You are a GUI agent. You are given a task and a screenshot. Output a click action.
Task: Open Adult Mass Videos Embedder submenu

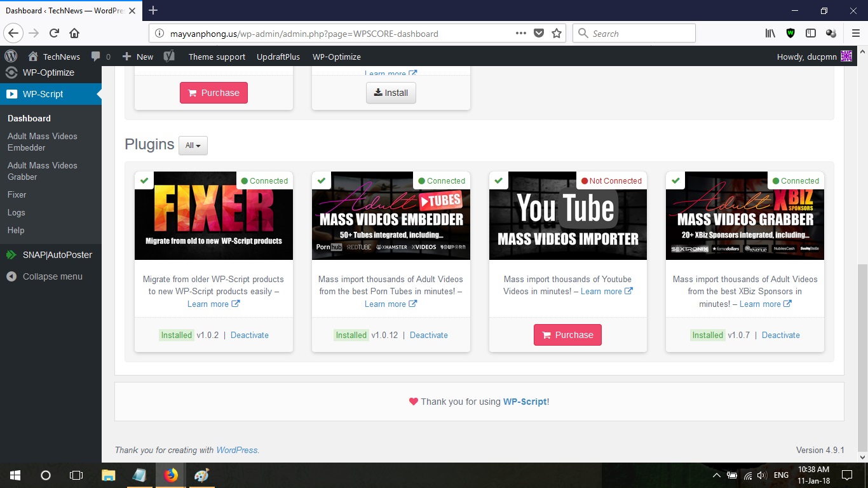tap(43, 142)
